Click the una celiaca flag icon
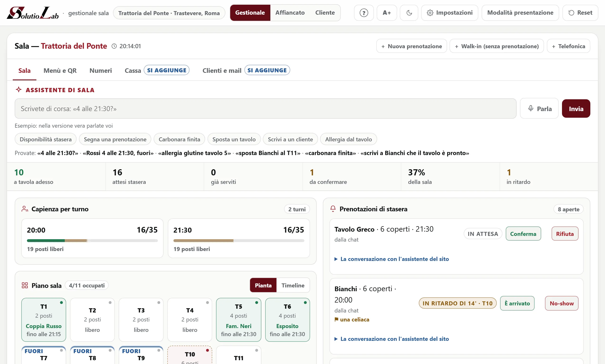 pyautogui.click(x=337, y=319)
